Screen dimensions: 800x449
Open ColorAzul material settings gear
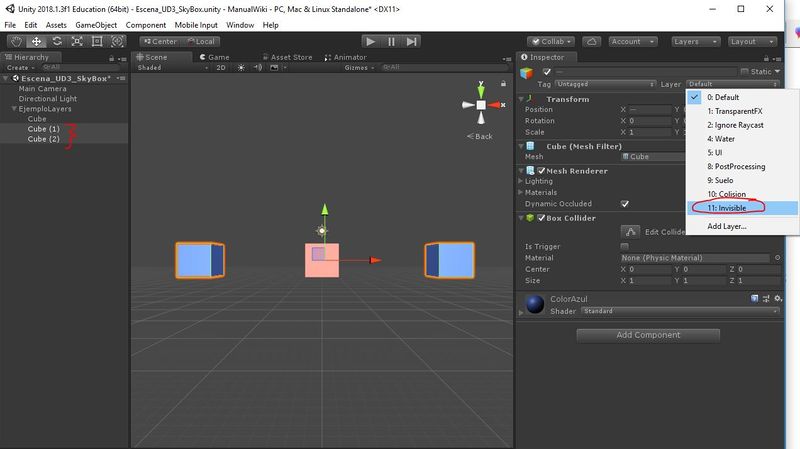pyautogui.click(x=777, y=298)
